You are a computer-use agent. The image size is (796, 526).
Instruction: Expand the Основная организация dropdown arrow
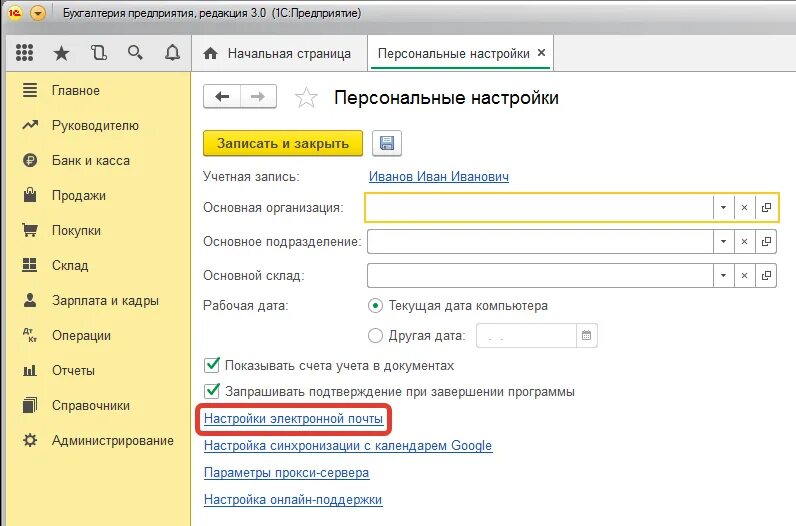(723, 207)
